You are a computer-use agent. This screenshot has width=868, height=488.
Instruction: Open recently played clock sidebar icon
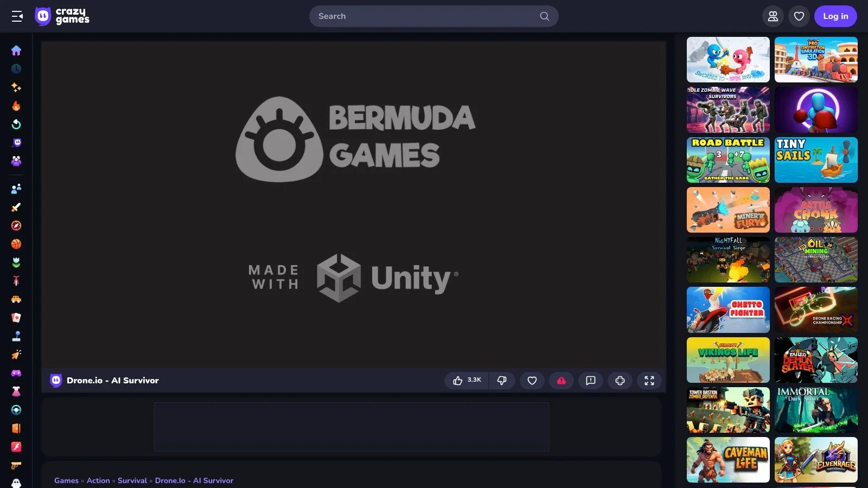pos(16,69)
